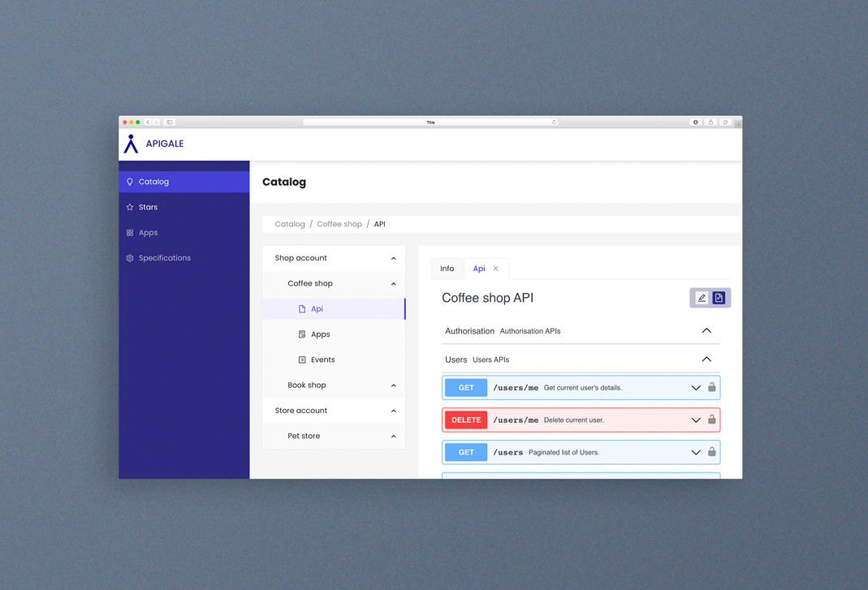Viewport: 868px width, 590px height.
Task: Click the Events icon under Coffee shop
Action: coord(304,359)
